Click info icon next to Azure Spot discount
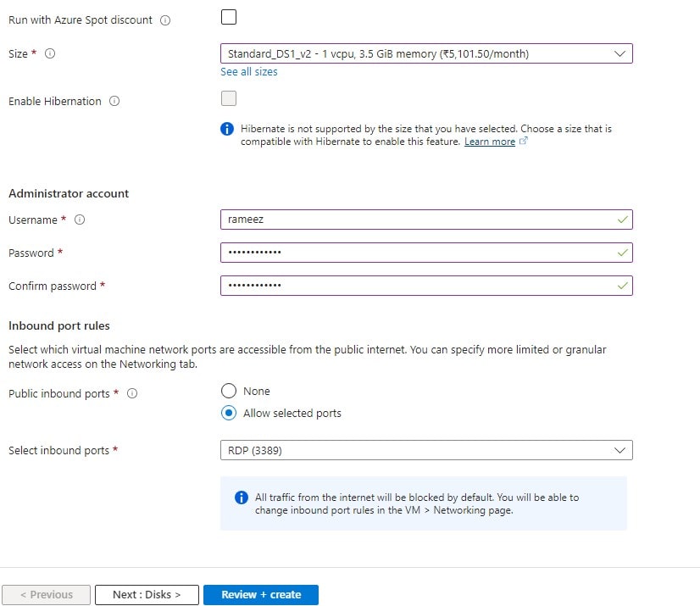Viewport: 700px width, 606px height. click(165, 20)
